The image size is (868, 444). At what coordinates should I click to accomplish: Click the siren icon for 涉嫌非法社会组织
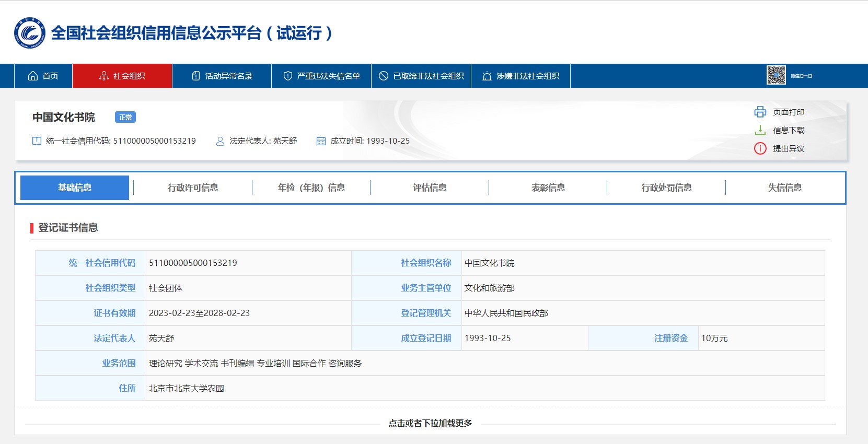487,76
